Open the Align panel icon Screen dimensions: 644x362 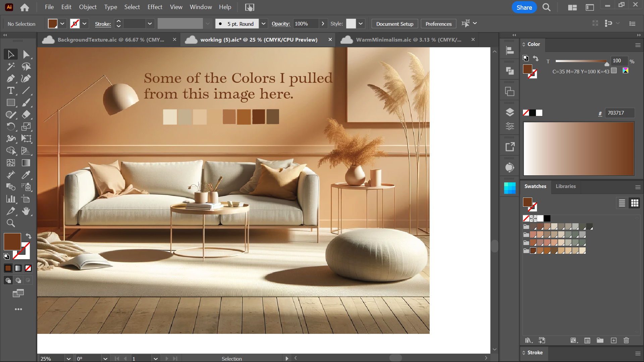510,50
